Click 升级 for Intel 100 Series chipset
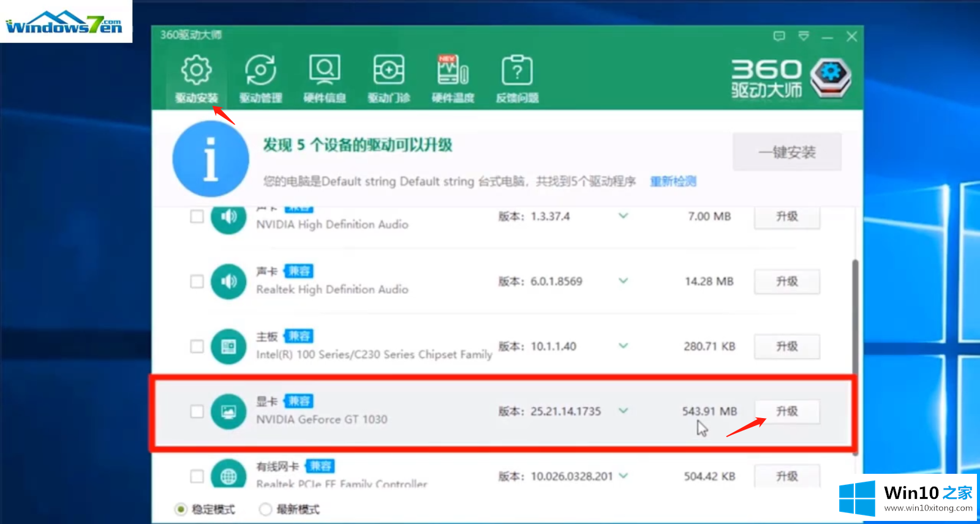Viewport: 980px width, 524px height. pos(787,346)
